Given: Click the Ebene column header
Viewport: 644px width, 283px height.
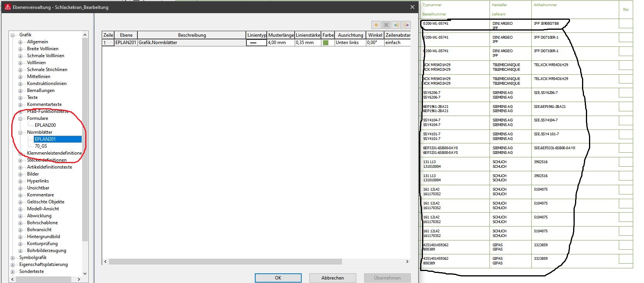Looking at the screenshot, I should pyautogui.click(x=126, y=35).
